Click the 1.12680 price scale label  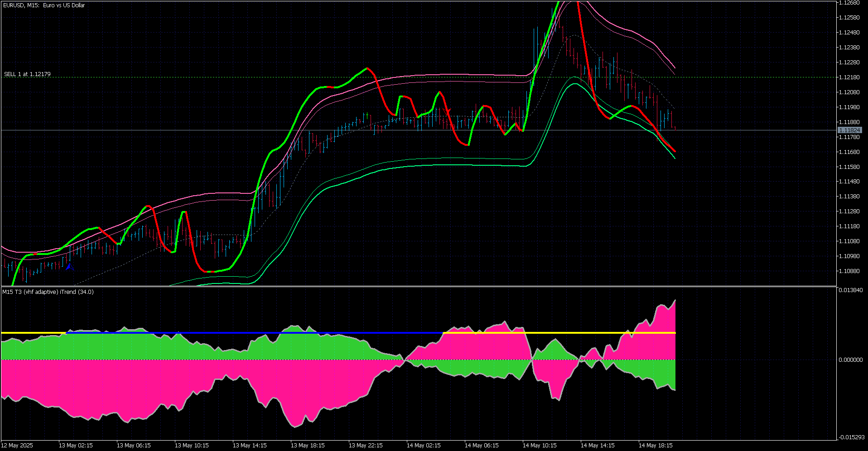[849, 3]
